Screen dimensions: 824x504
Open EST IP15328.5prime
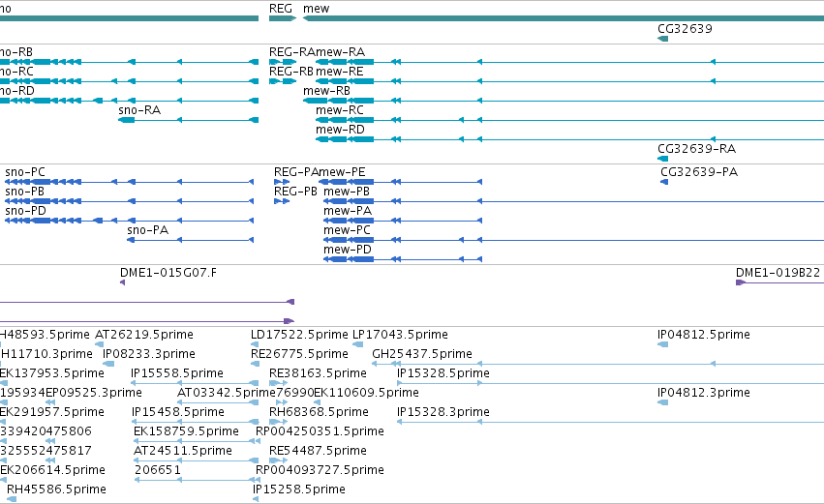[x=443, y=373]
